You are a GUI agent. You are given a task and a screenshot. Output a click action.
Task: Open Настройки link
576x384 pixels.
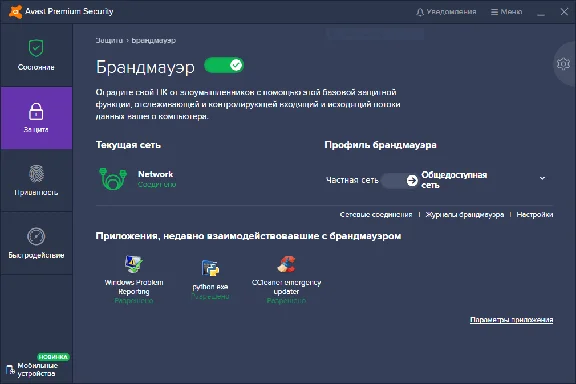click(x=534, y=215)
